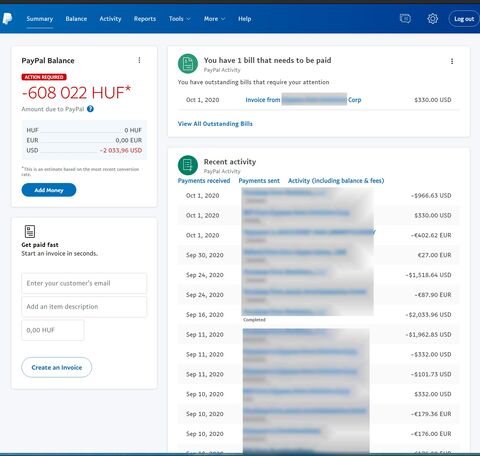Open bill card three-dot options menu
The width and height of the screenshot is (480, 456).
click(x=452, y=61)
